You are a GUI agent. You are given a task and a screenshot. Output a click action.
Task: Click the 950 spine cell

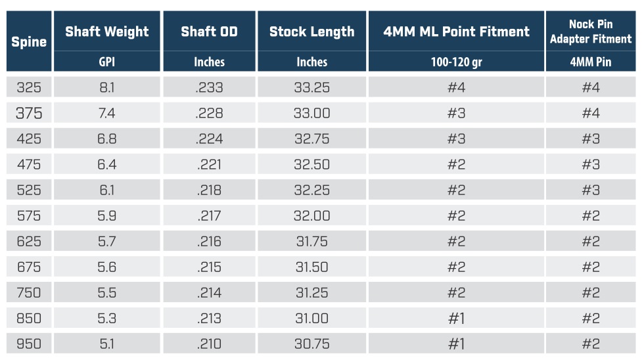point(29,344)
